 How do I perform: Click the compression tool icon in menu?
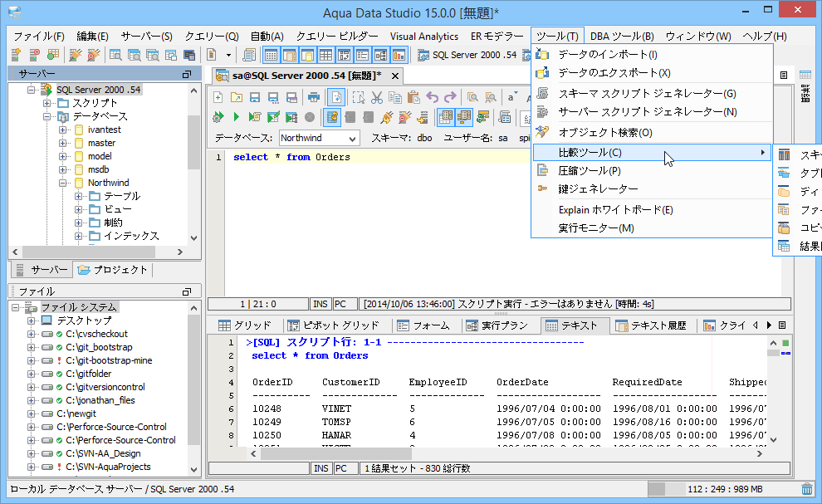tap(542, 170)
